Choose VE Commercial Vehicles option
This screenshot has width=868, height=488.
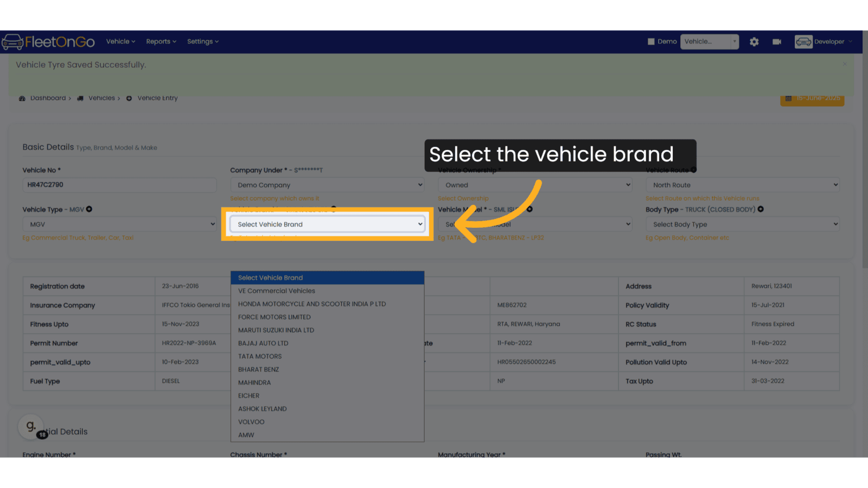click(x=328, y=291)
